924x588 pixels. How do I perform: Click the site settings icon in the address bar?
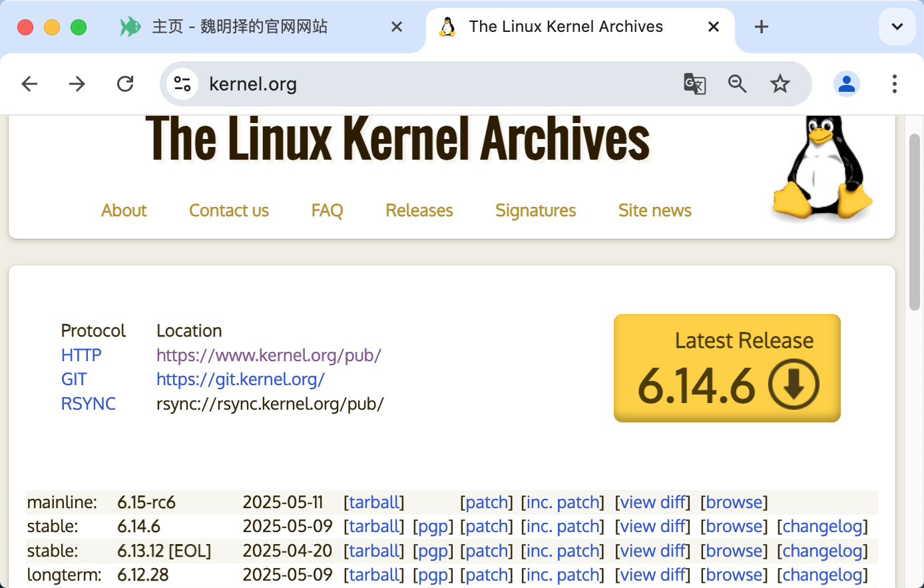(182, 84)
